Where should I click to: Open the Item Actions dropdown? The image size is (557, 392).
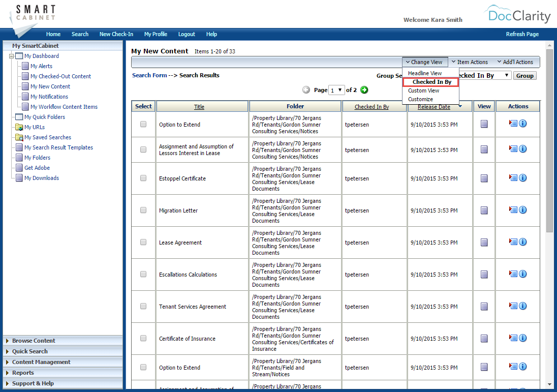[470, 62]
